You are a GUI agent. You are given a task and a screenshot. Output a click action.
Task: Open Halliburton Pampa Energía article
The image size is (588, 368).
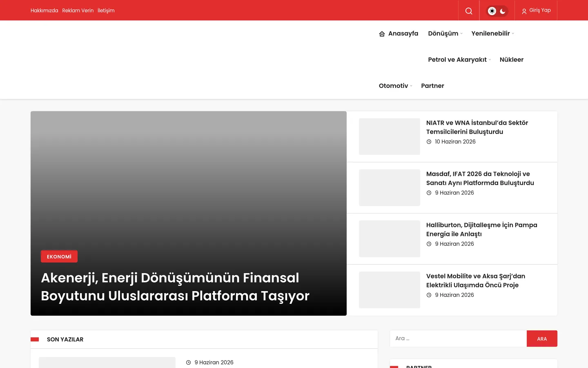coord(482,229)
